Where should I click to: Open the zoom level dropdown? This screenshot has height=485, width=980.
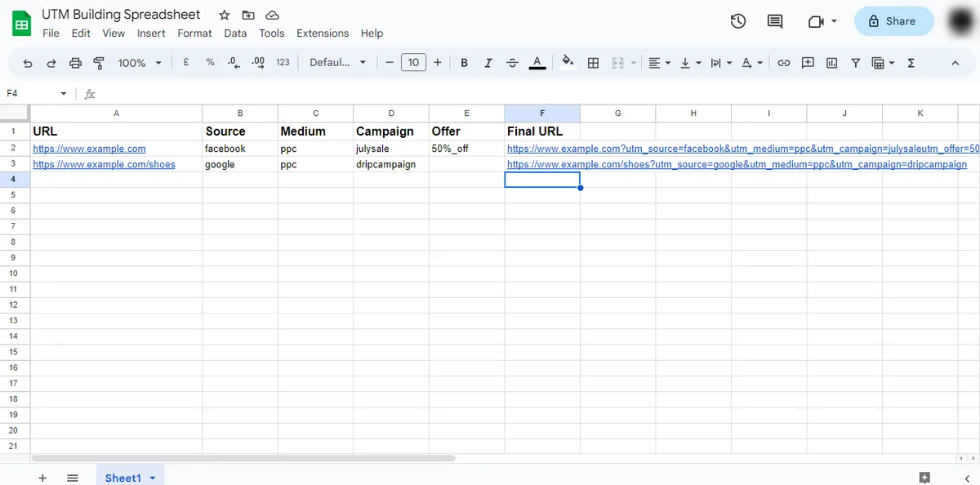click(138, 62)
